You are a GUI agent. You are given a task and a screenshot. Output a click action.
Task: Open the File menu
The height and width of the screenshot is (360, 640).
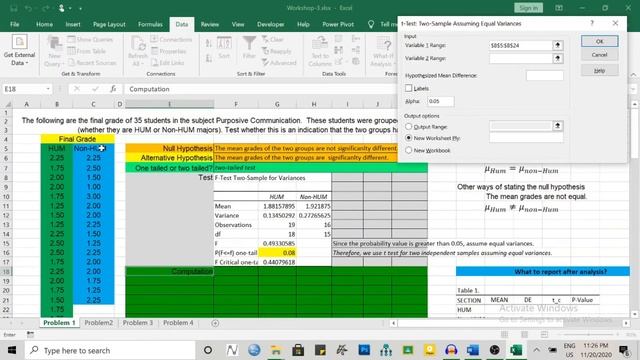coord(15,24)
